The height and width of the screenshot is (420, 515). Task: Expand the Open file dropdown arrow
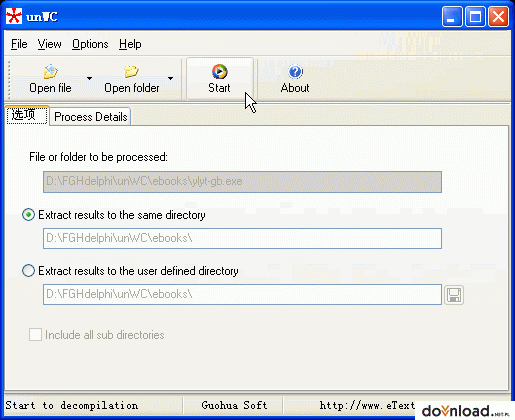coord(89,78)
